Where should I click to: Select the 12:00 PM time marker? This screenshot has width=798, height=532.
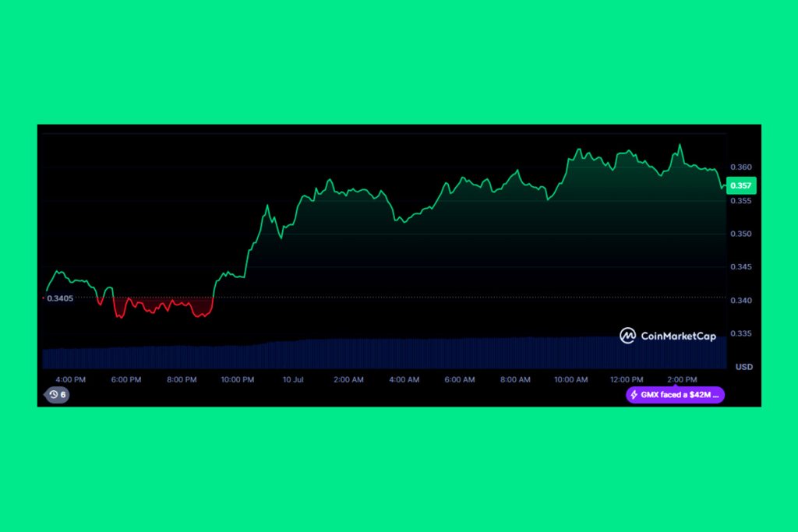coord(627,379)
